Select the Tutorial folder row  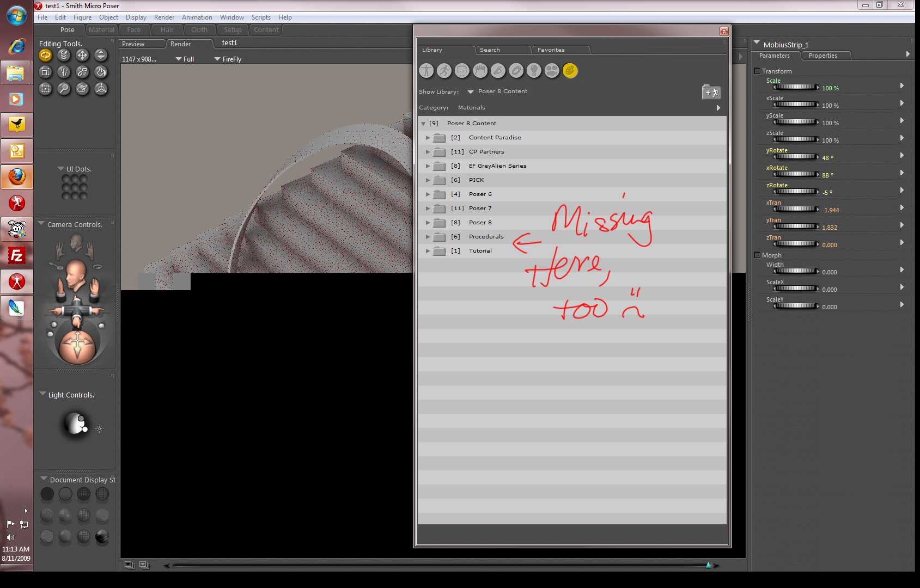(x=572, y=251)
